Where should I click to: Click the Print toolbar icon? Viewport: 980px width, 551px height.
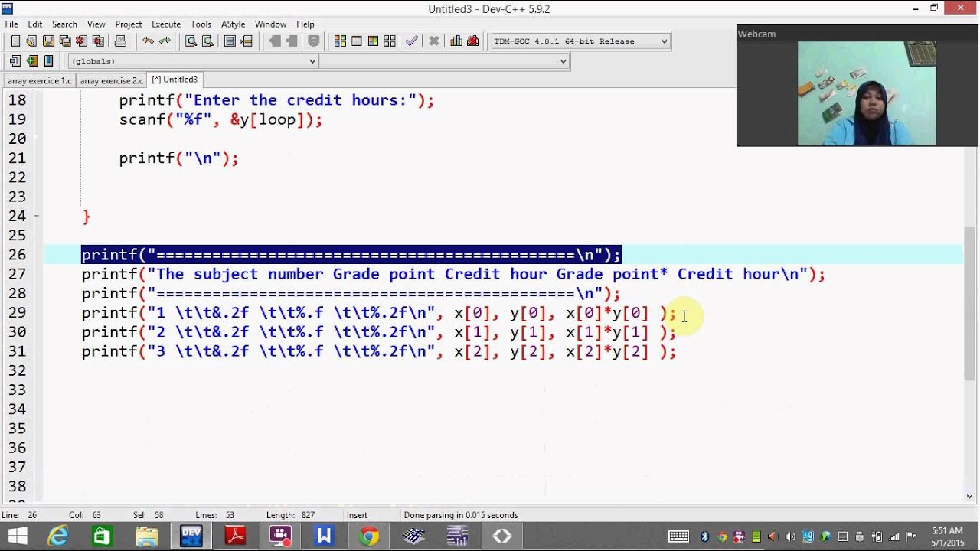point(120,41)
